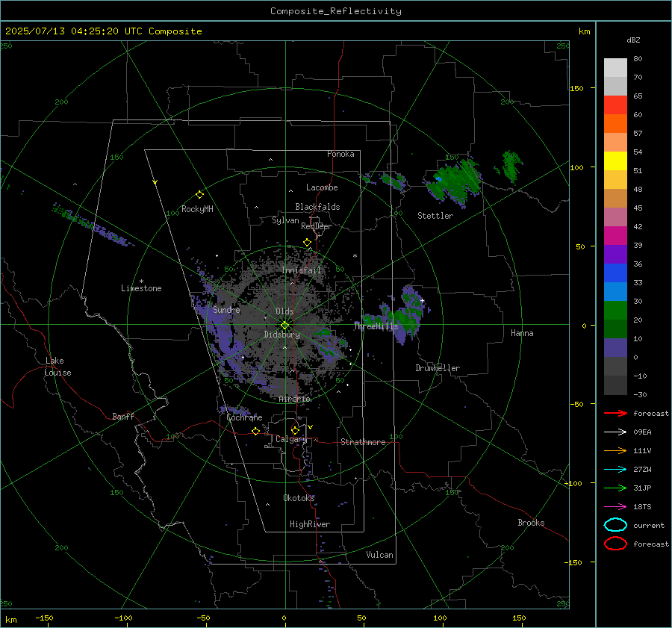Click the RedDeer city label
This screenshot has width=672, height=628.
[317, 226]
